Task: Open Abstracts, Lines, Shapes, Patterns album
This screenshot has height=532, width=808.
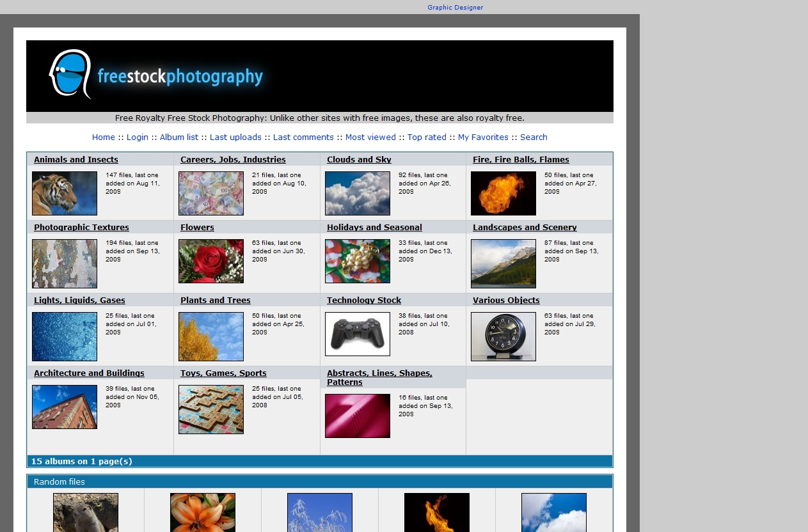Action: pos(379,377)
